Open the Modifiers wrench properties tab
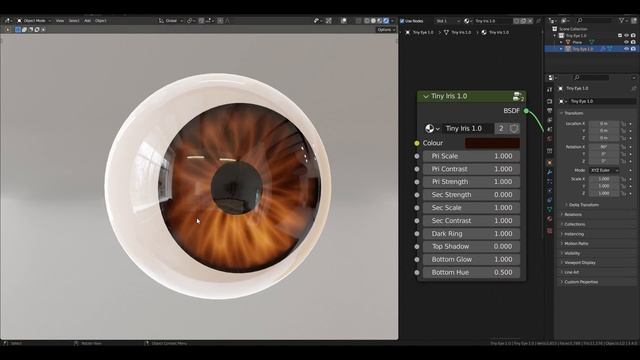 [x=549, y=172]
